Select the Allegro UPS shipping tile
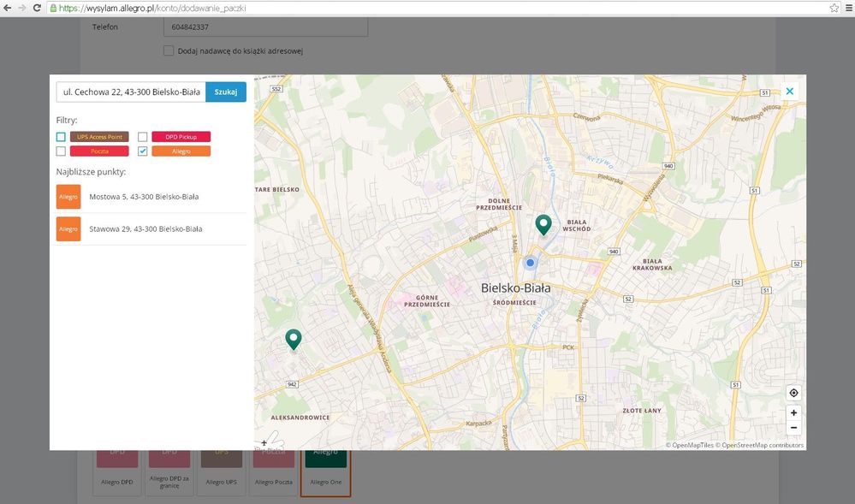 (x=222, y=471)
